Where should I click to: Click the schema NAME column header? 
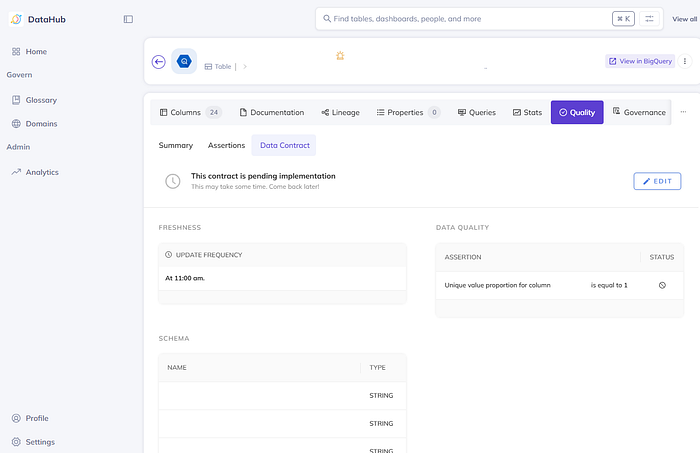point(177,367)
